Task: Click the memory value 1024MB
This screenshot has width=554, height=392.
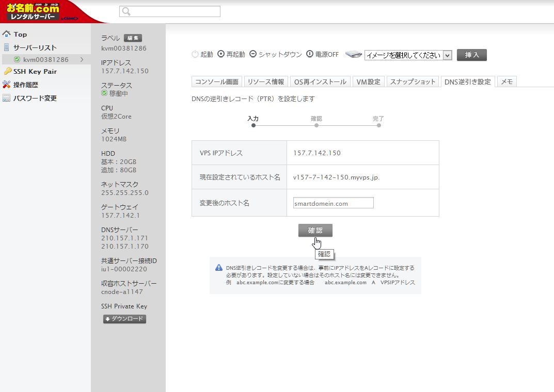Action: coord(114,139)
